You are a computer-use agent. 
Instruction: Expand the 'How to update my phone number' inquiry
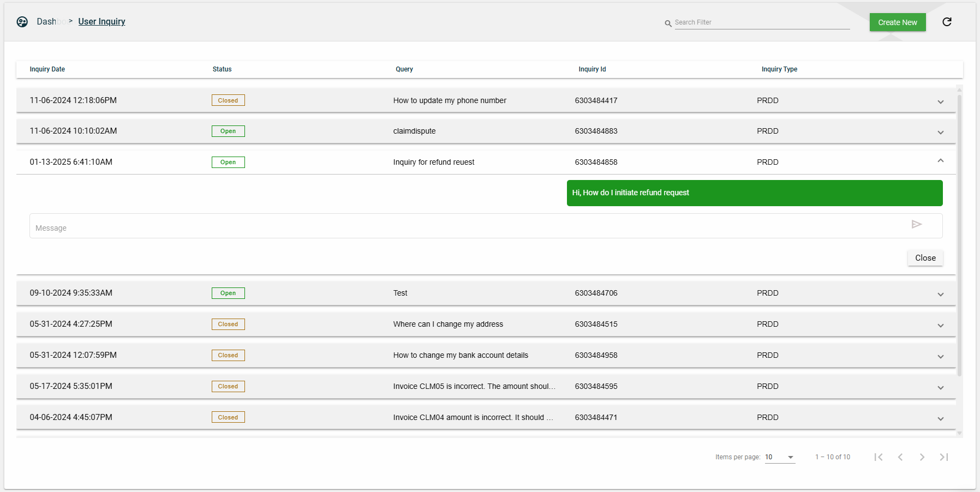tap(940, 102)
